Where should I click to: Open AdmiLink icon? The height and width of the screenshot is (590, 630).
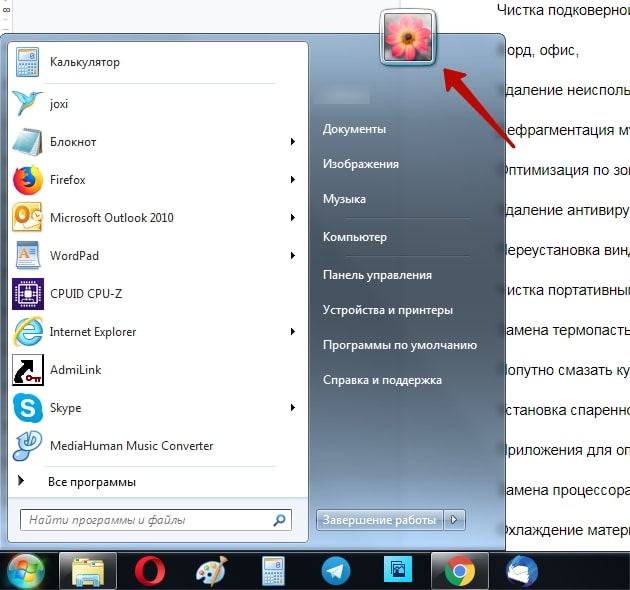28,370
